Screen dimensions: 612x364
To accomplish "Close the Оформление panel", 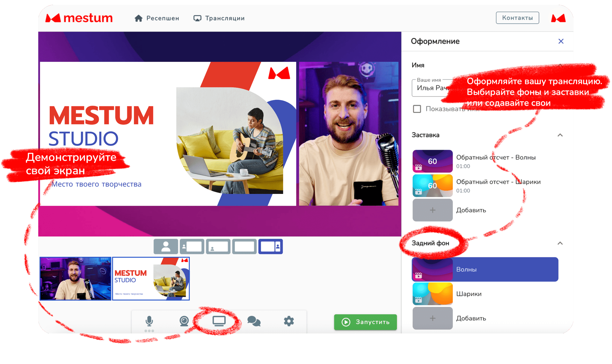I will [561, 41].
